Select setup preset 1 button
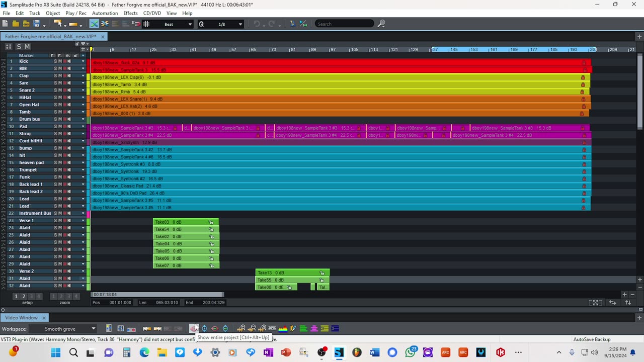Screen dimensions: 644x362 [16, 296]
